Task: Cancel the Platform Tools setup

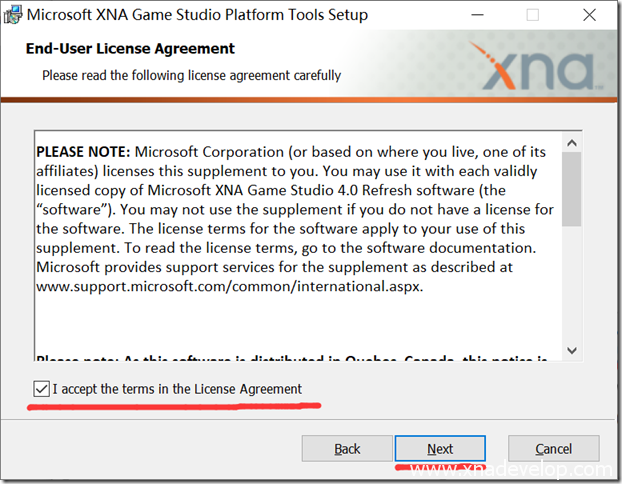Action: point(553,449)
